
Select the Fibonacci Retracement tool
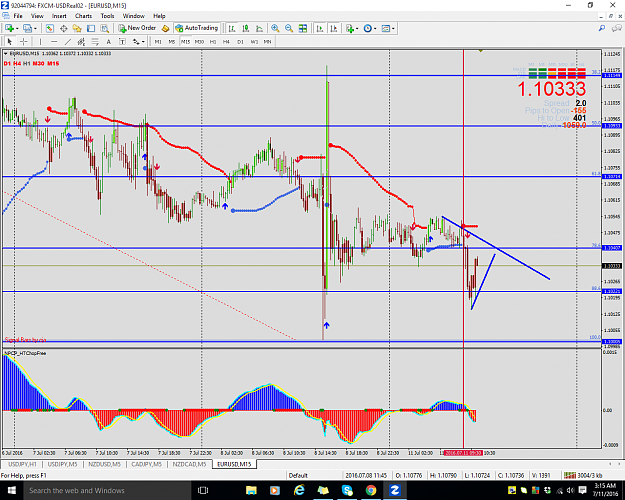point(95,41)
